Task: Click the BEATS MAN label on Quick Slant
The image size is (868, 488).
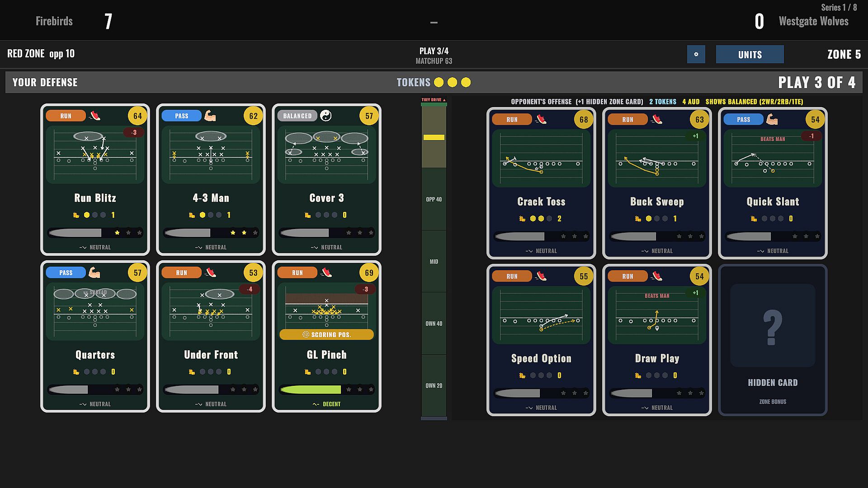Action: click(x=773, y=139)
